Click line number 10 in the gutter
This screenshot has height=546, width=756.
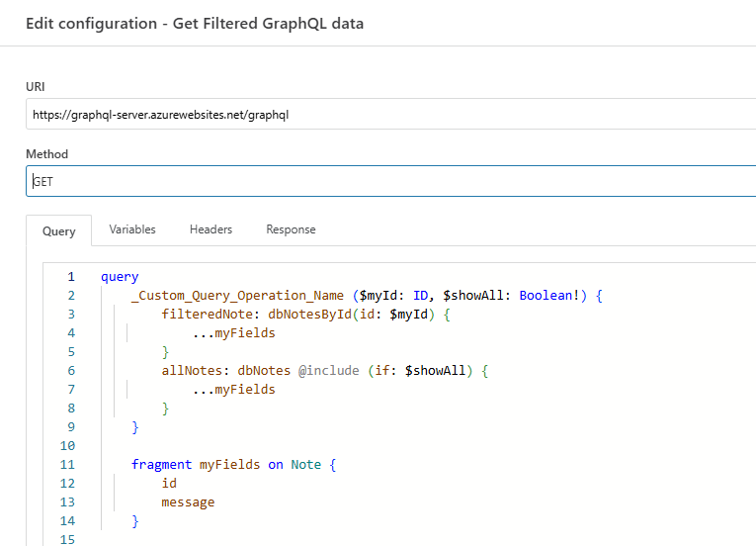67,446
